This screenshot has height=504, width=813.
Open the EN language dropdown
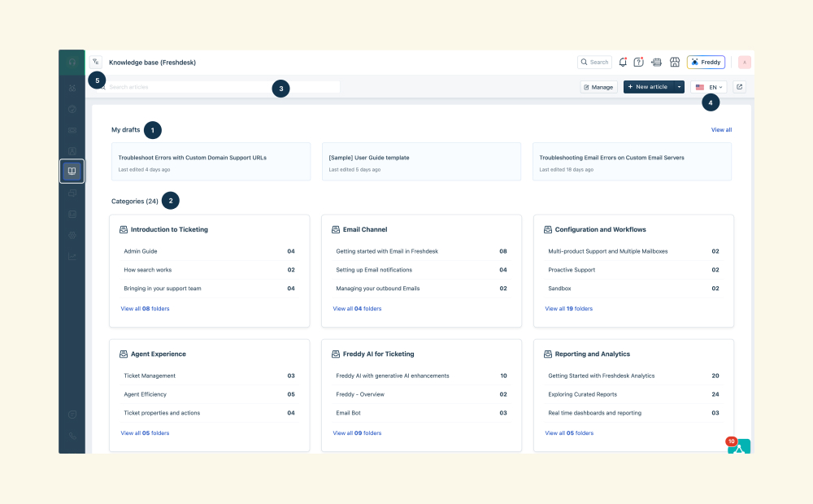pyautogui.click(x=709, y=87)
